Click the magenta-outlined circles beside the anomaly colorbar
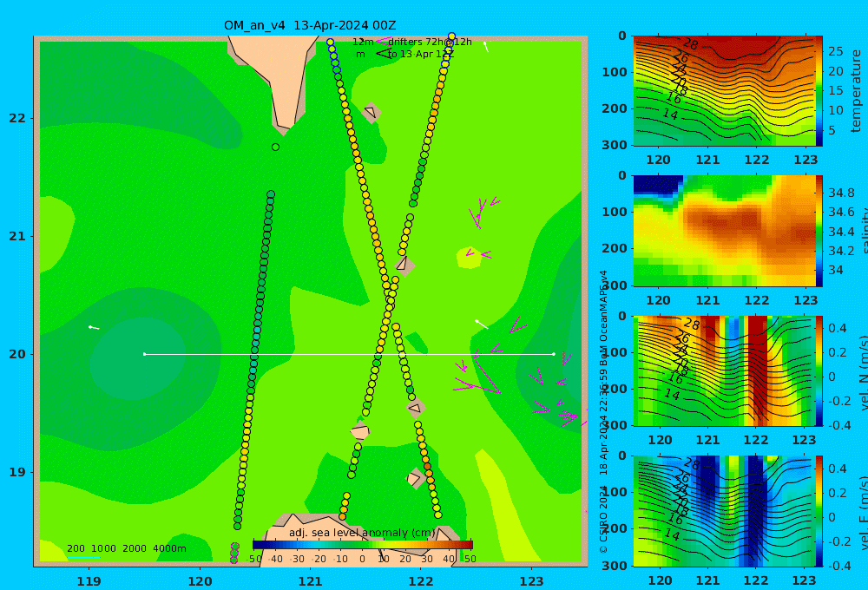The height and width of the screenshot is (590, 868). [x=234, y=553]
